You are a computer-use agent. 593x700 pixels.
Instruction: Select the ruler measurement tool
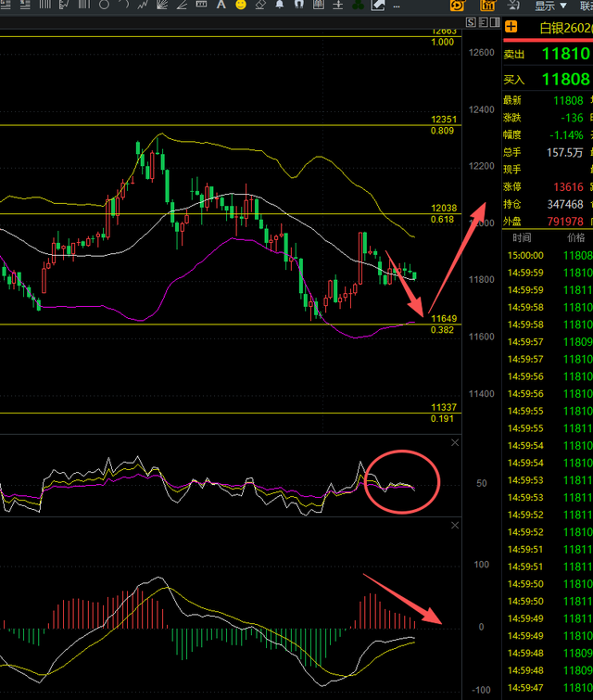[x=201, y=5]
